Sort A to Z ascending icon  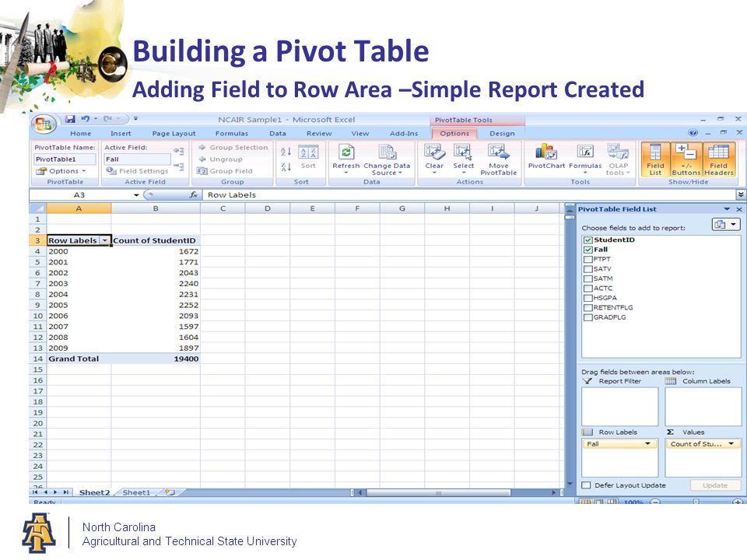coord(286,152)
